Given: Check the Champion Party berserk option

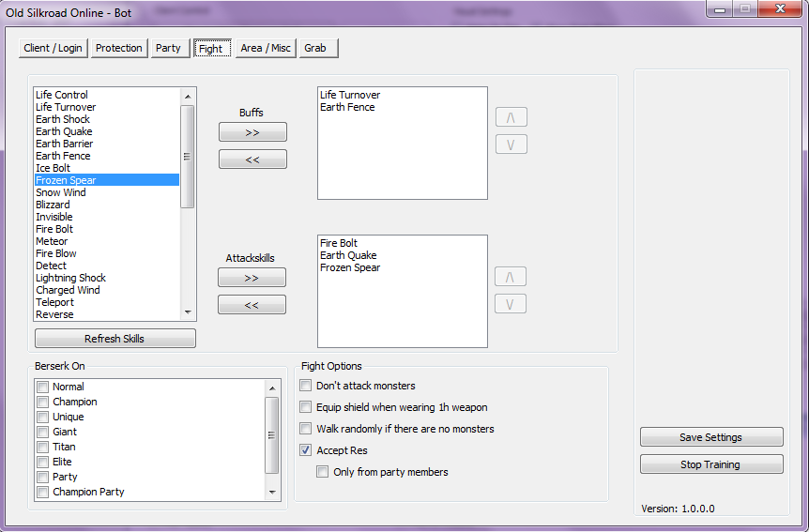Looking at the screenshot, I should click(43, 492).
